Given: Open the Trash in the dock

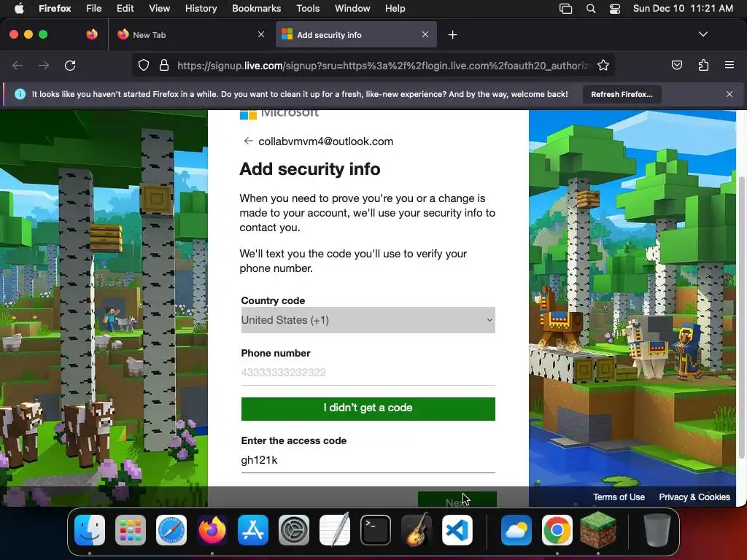Looking at the screenshot, I should [657, 530].
